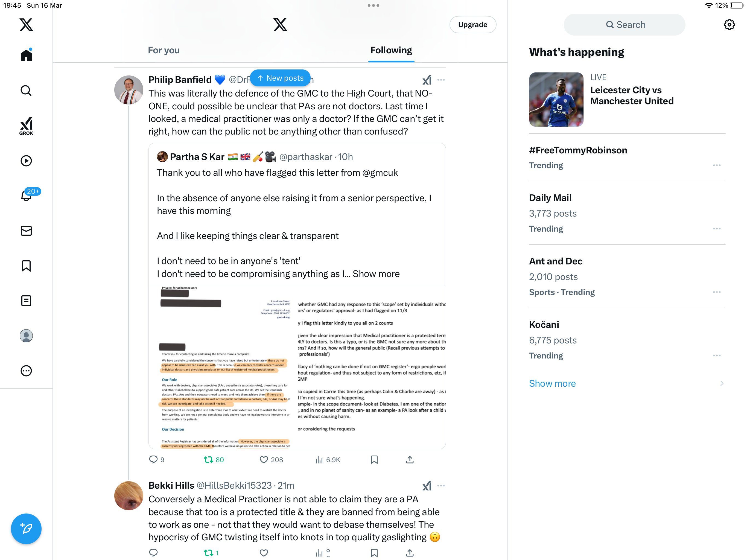The height and width of the screenshot is (560, 747).
Task: Tap the compose post floating button
Action: 26,529
